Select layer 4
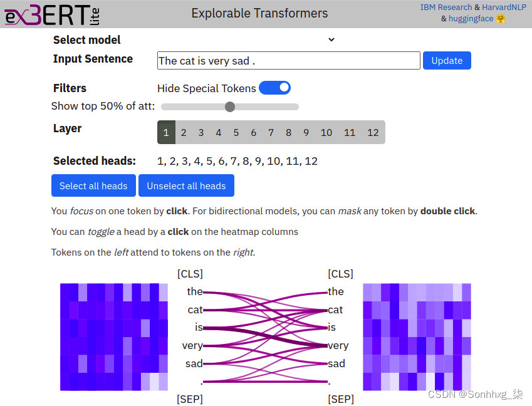532x406 pixels. pyautogui.click(x=219, y=132)
